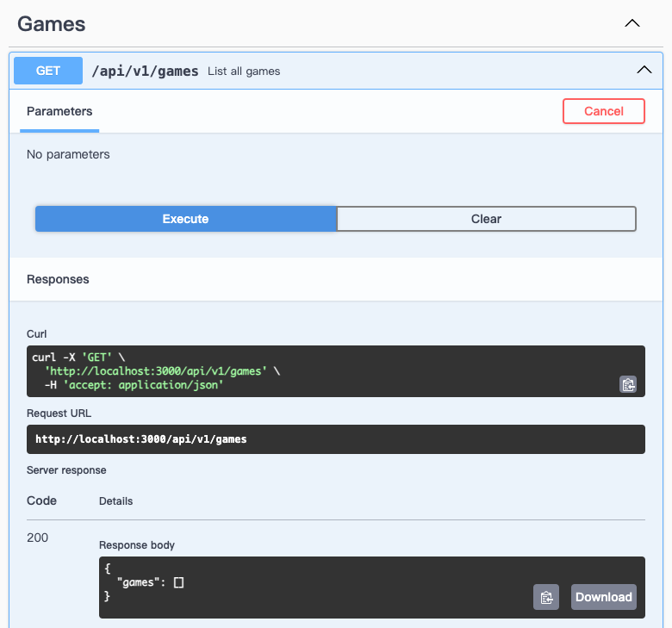The image size is (672, 628).
Task: Select the Parameters tab
Action: click(59, 111)
